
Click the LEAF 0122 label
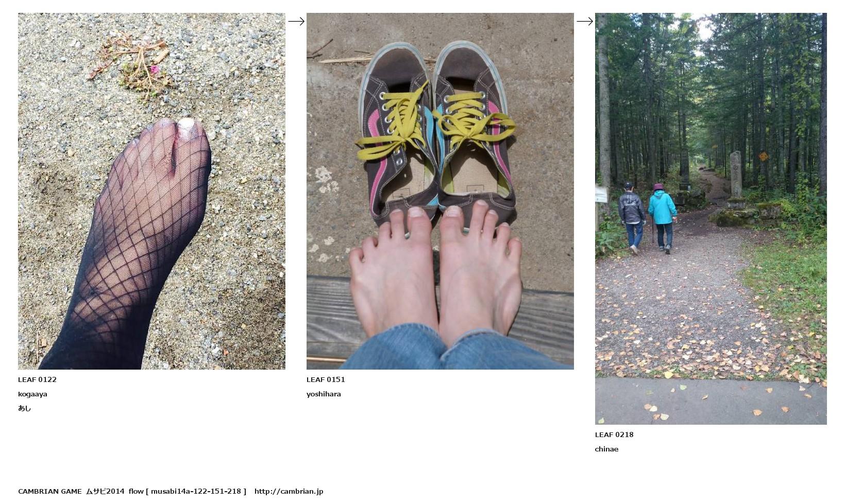click(37, 379)
